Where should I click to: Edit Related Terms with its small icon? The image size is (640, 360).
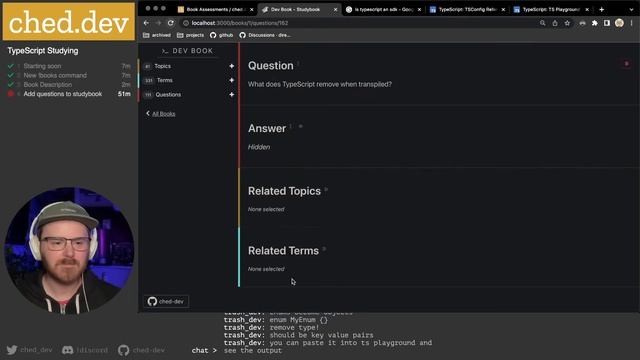pos(324,249)
